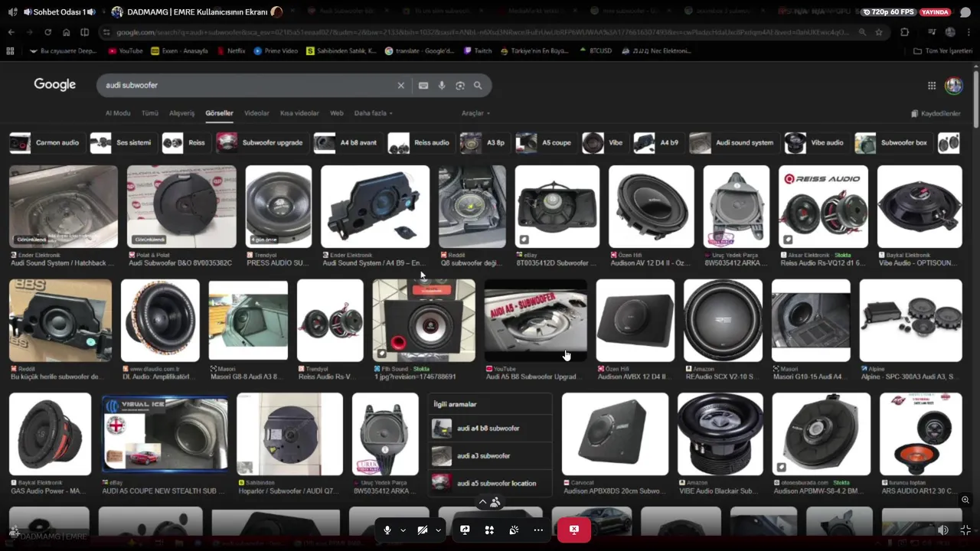This screenshot has height=551, width=980.
Task: Open the Tüm Yer İşaretleri folder
Action: 942,51
